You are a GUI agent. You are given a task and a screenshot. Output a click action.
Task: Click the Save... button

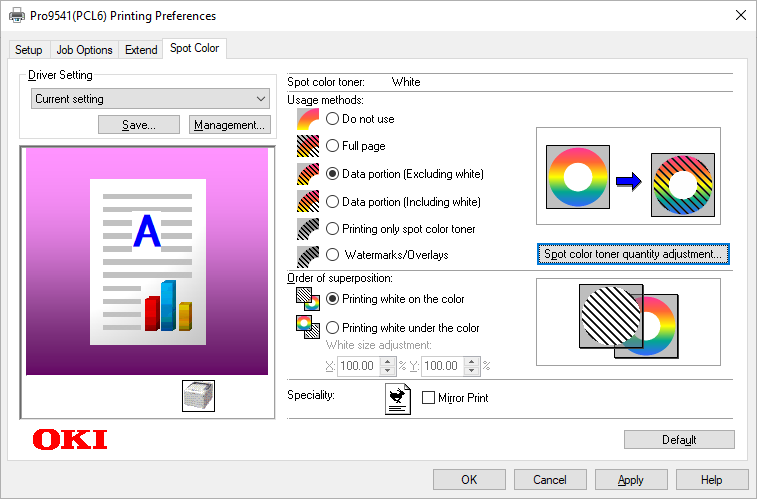[x=139, y=125]
